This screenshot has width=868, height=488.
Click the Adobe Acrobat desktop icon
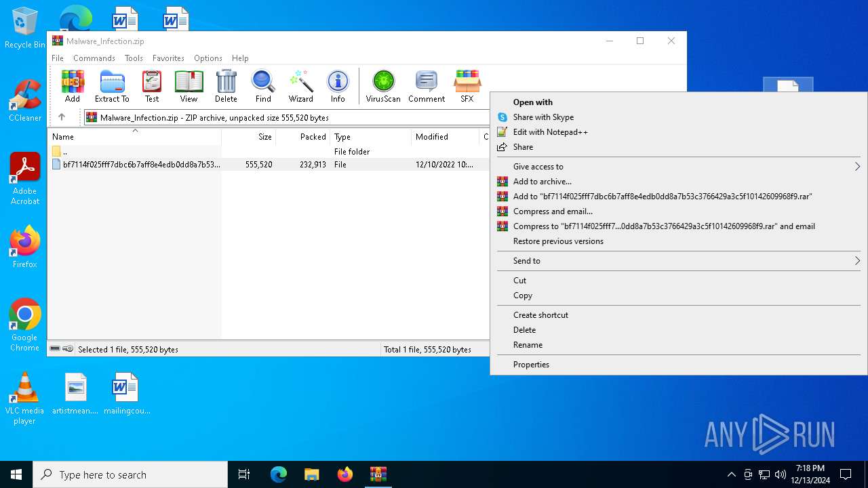tap(24, 179)
